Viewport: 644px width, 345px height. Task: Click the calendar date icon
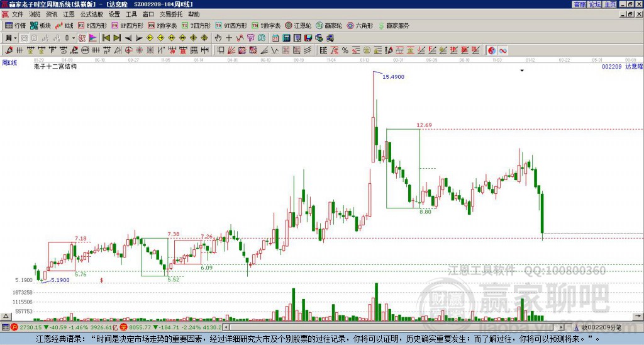pos(275,38)
